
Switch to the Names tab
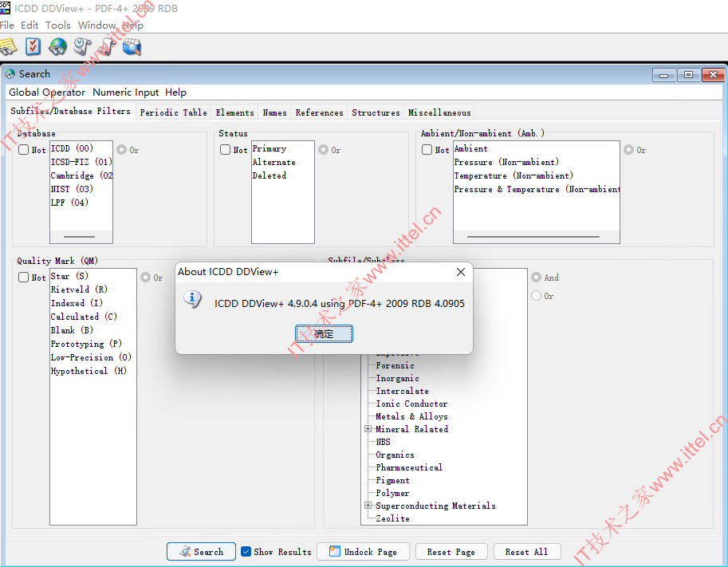tap(274, 112)
